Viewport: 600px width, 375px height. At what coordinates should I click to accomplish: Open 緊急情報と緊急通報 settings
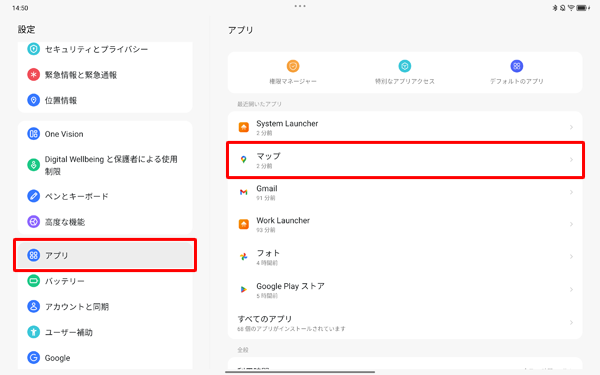pos(105,75)
